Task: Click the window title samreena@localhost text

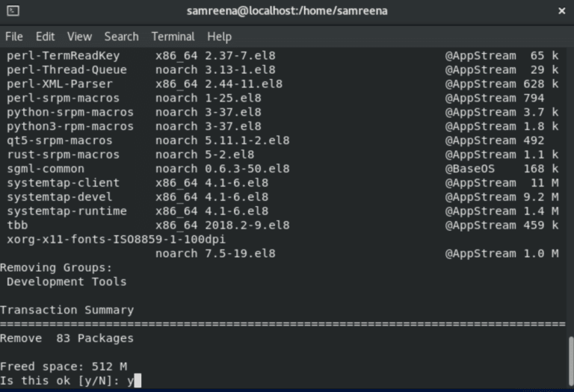Action: [x=287, y=11]
